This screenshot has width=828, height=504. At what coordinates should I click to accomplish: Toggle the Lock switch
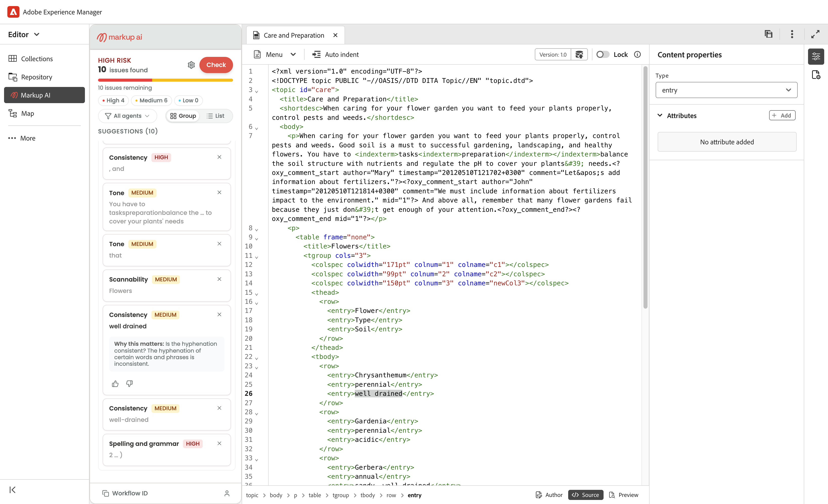point(603,54)
